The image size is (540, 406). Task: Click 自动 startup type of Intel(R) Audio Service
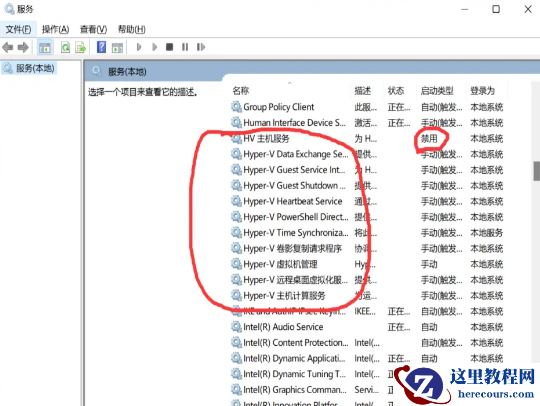click(429, 327)
